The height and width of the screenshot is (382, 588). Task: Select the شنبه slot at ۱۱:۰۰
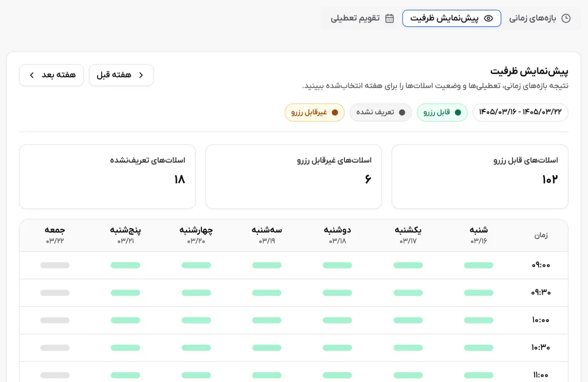478,375
